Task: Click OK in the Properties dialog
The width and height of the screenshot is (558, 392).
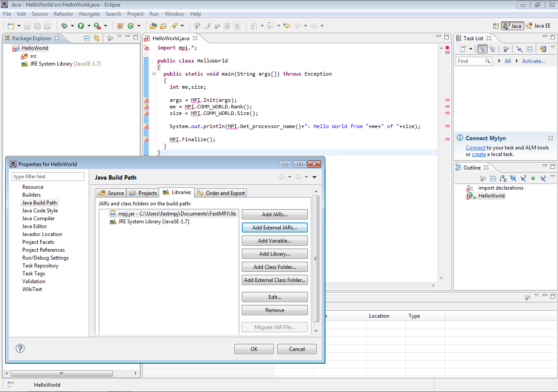Action: click(254, 349)
